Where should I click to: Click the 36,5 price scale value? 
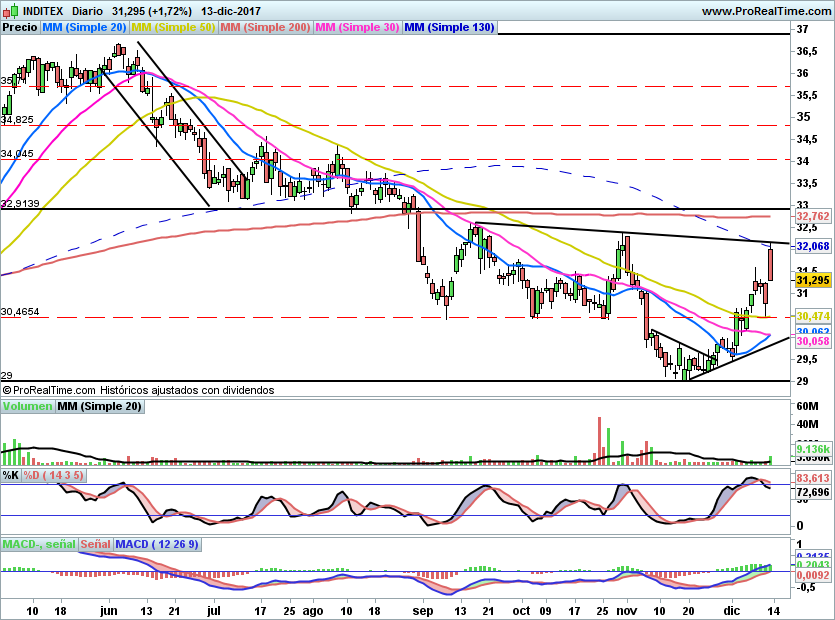click(x=807, y=51)
